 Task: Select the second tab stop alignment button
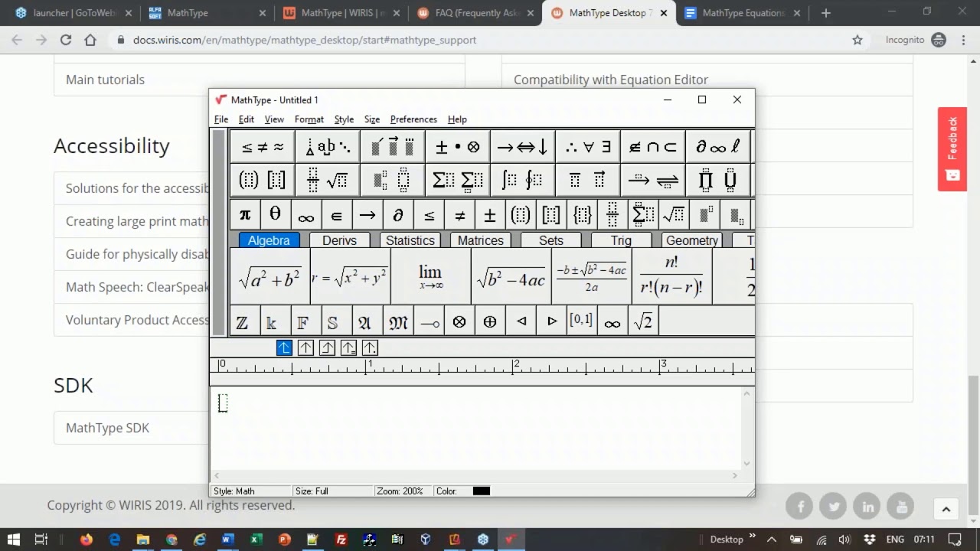pyautogui.click(x=305, y=348)
